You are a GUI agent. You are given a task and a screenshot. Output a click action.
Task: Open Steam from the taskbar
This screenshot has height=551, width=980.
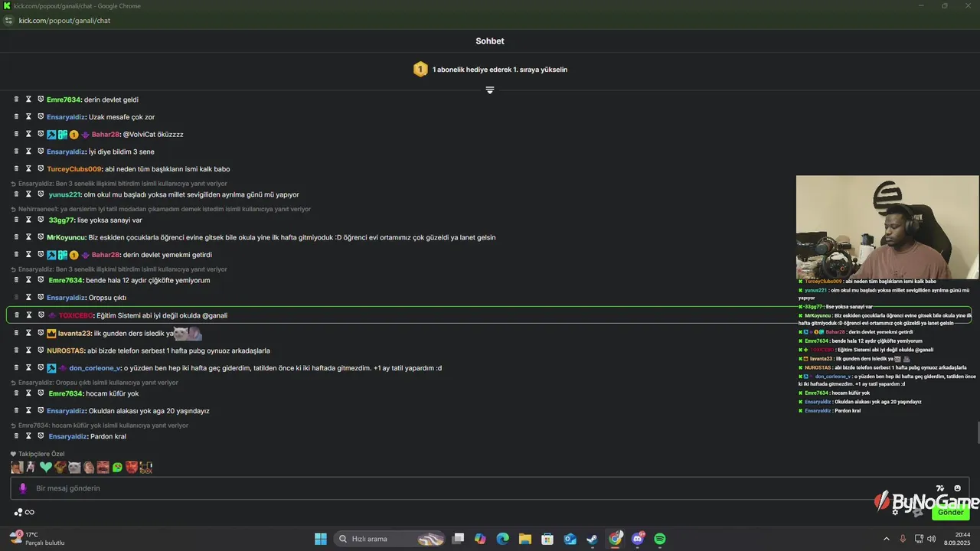593,539
